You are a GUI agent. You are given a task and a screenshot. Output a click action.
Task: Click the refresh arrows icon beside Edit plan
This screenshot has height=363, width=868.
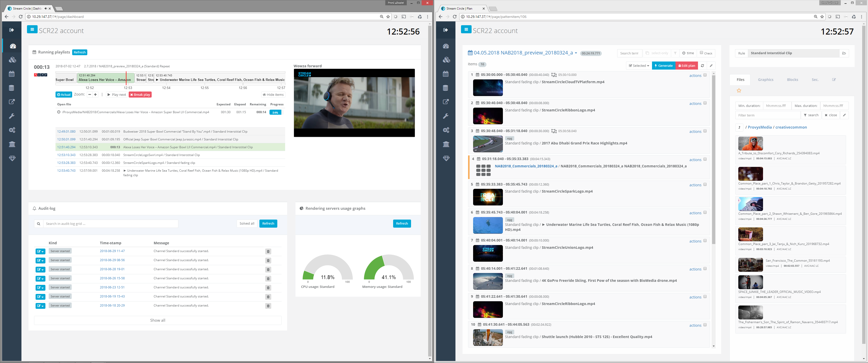tap(702, 65)
